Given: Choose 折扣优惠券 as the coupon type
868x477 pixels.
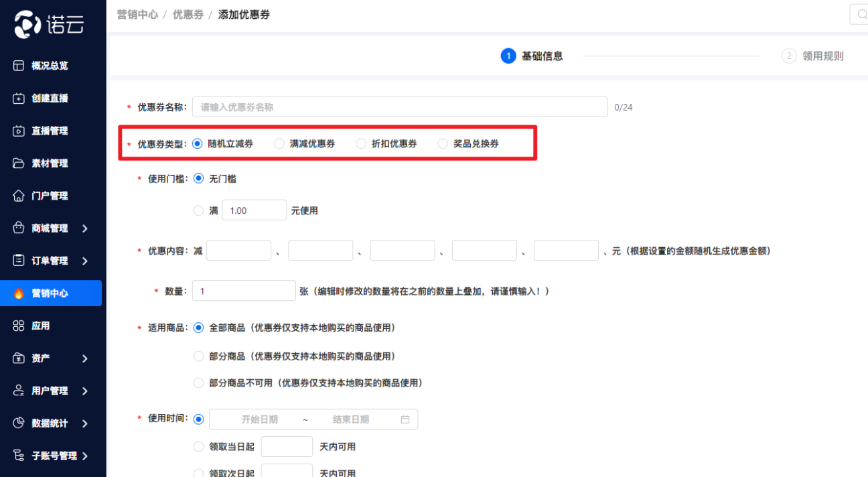Looking at the screenshot, I should 361,143.
